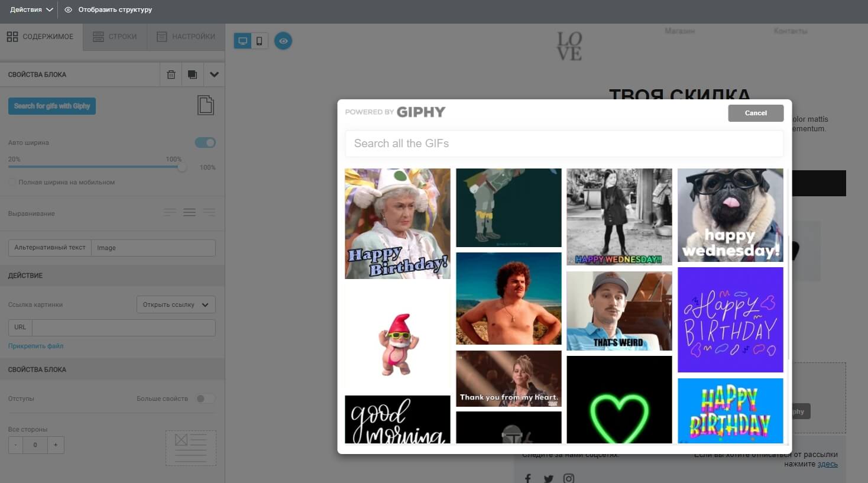Click Магазин in the email header

679,31
